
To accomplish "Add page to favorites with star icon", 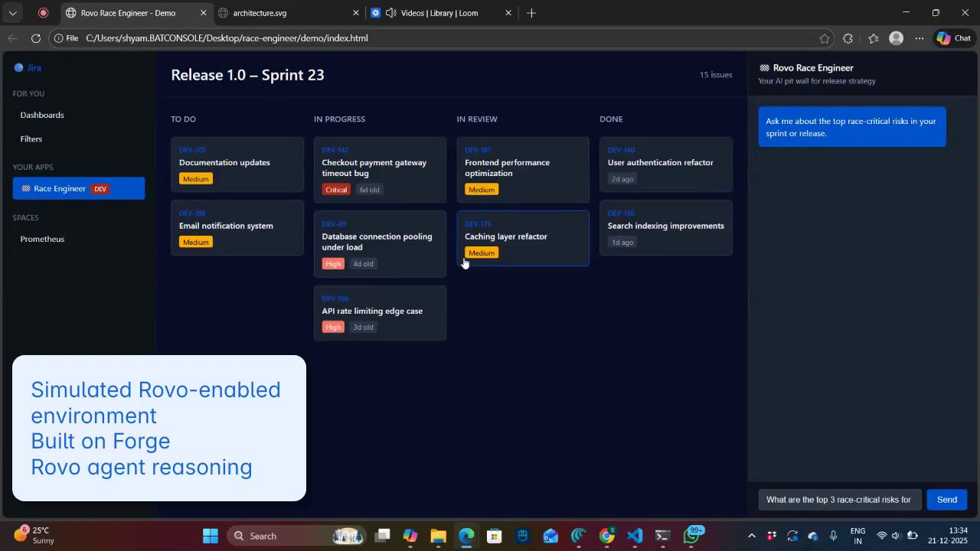I will (825, 38).
